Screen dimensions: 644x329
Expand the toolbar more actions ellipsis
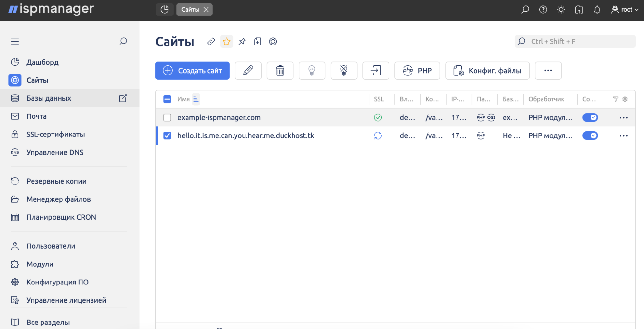coord(548,71)
